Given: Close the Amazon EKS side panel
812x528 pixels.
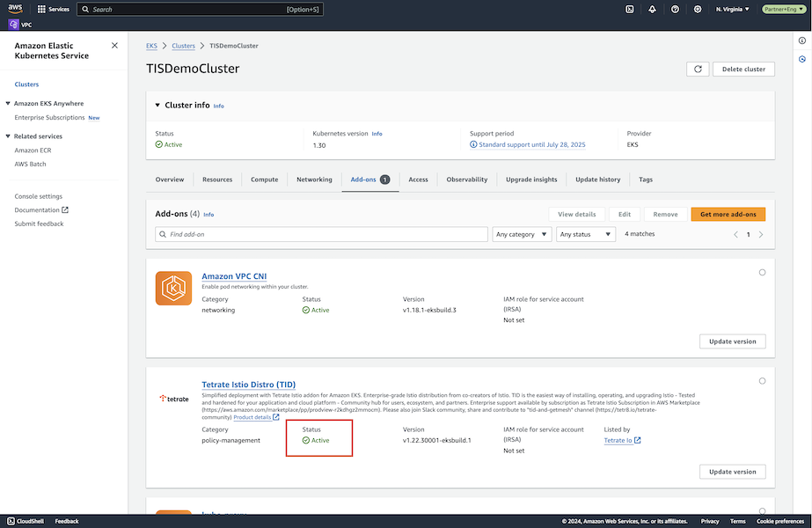Looking at the screenshot, I should [x=114, y=46].
